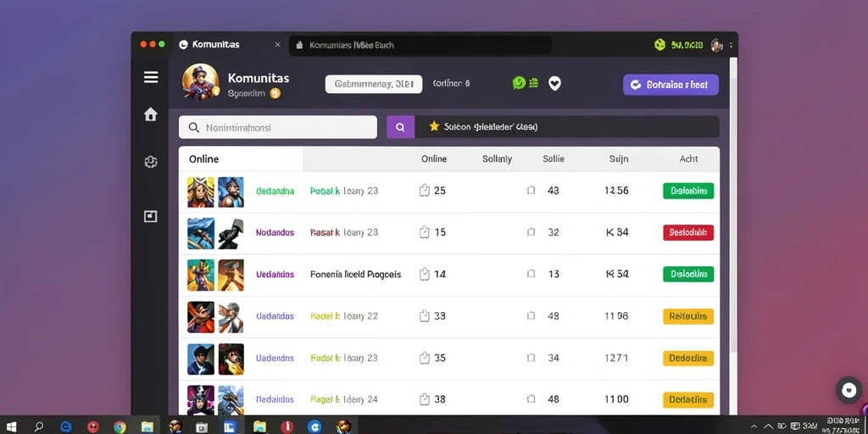Click the taskbar search magnifier

[x=39, y=427]
